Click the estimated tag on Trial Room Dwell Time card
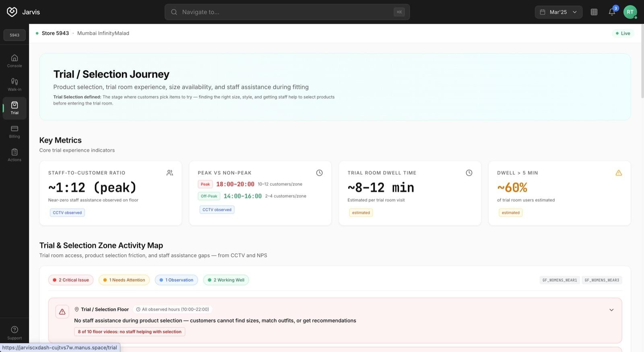This screenshot has height=352, width=644. (x=361, y=212)
